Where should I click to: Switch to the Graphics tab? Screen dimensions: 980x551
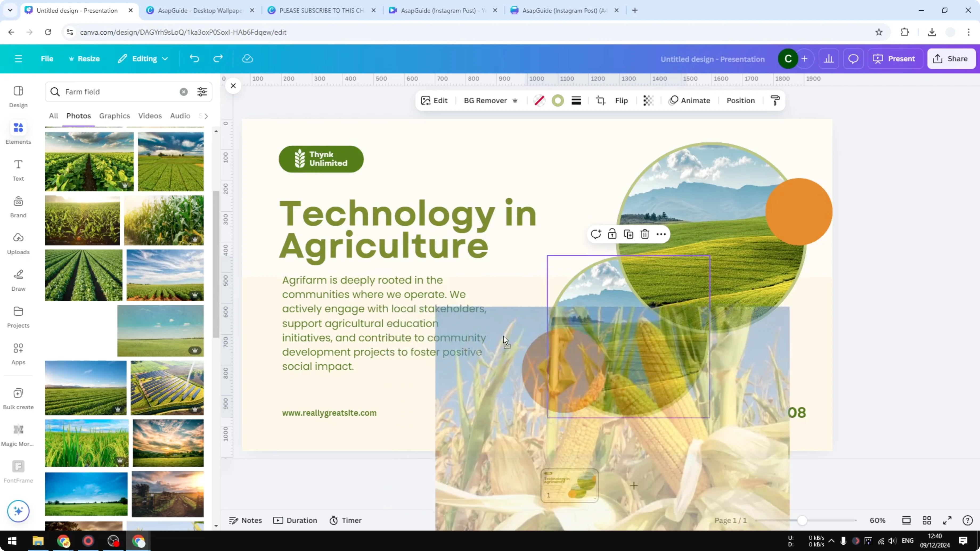point(115,116)
